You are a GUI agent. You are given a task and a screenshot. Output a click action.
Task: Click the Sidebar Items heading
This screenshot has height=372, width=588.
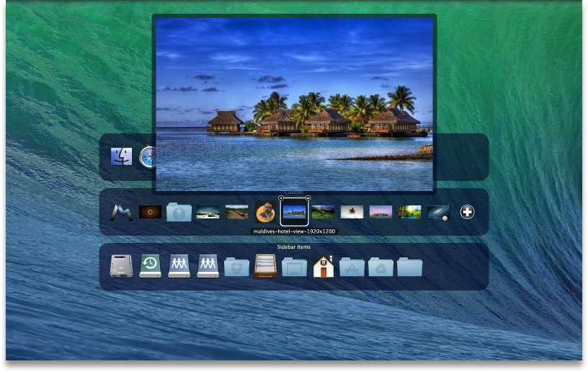click(x=293, y=247)
